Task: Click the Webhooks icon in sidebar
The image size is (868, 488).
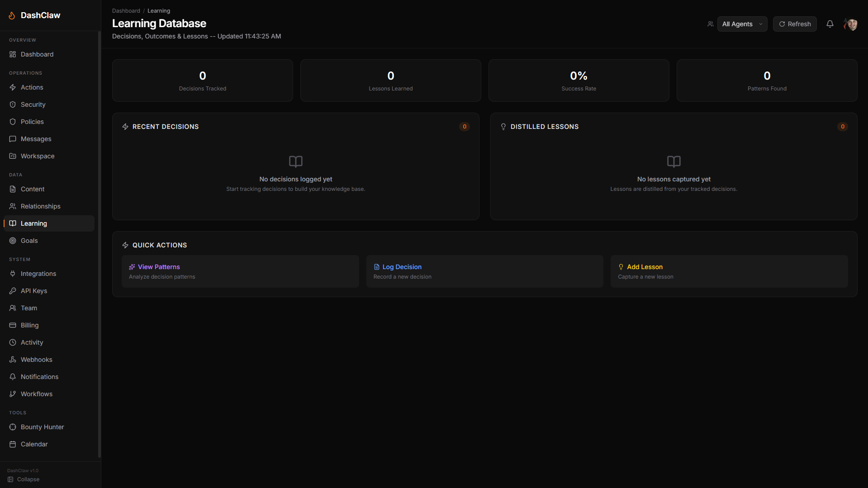Action: point(13,360)
